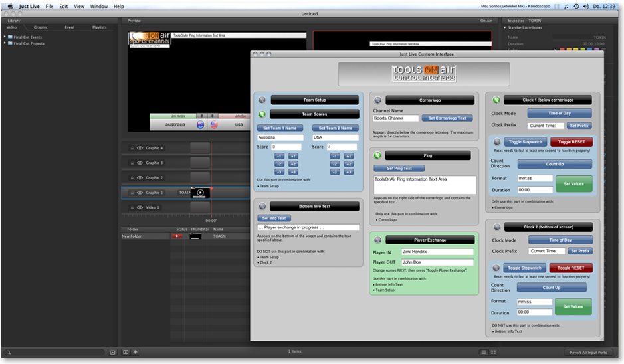Switch to list view icon
The height and width of the screenshot is (364, 624).
[484, 353]
